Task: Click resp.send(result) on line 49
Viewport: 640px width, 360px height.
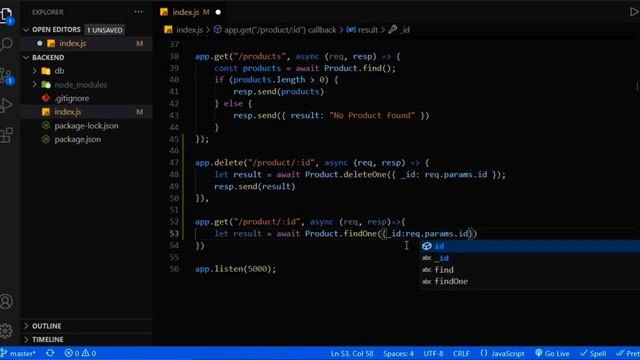Action: point(255,187)
